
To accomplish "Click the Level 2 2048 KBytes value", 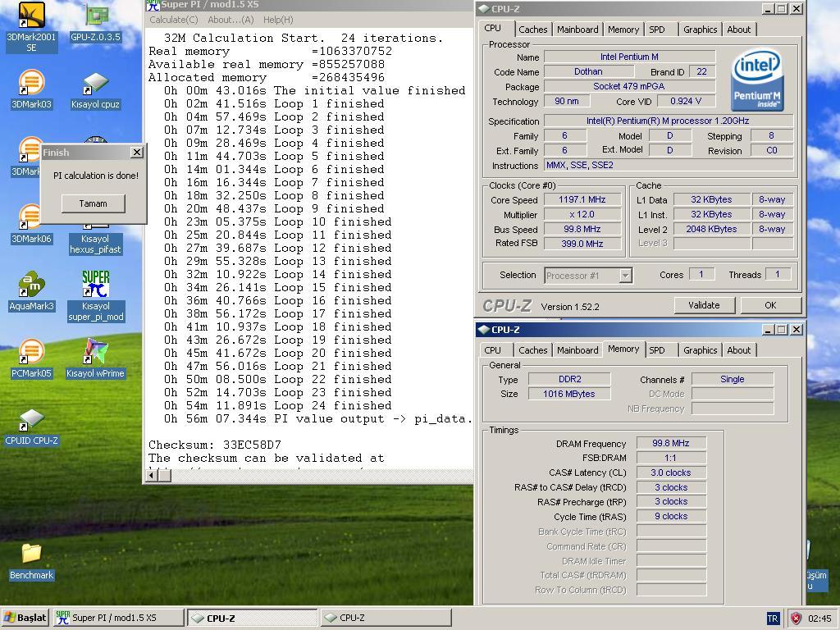I will pyautogui.click(x=711, y=229).
